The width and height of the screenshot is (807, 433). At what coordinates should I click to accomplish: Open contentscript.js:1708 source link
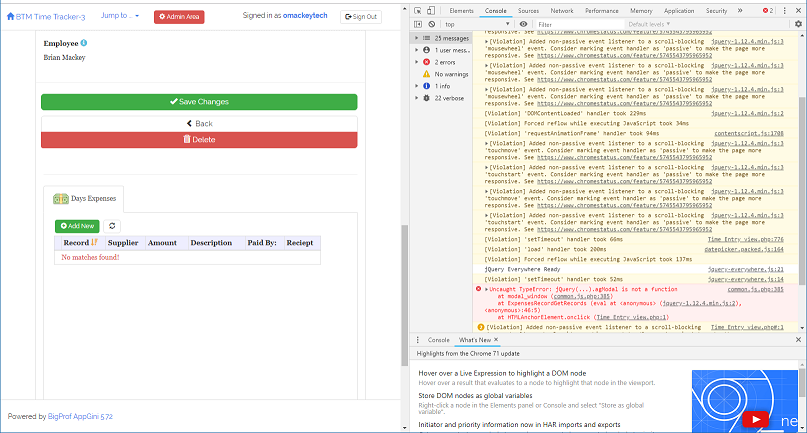(x=749, y=133)
